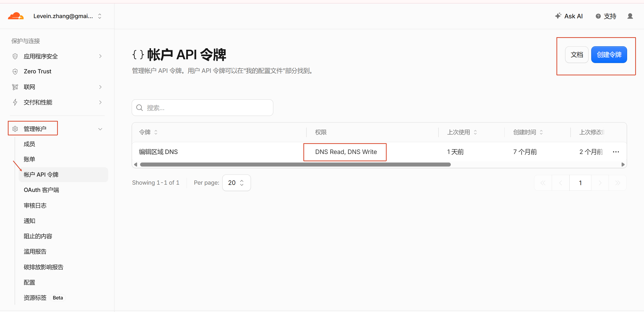Open 资源标签 Beta page

[x=63, y=298]
